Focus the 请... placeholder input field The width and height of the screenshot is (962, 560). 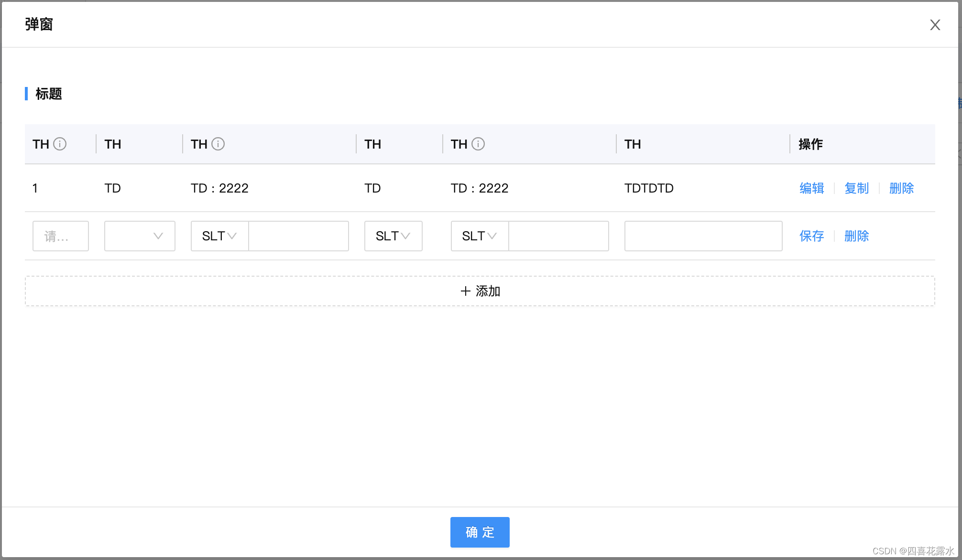[61, 236]
